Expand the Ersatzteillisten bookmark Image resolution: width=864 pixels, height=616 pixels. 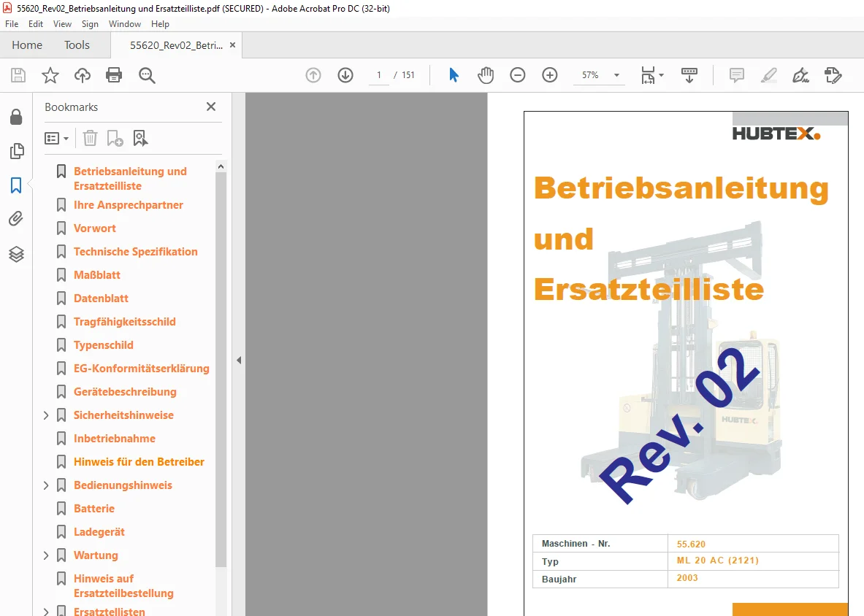pos(46,612)
